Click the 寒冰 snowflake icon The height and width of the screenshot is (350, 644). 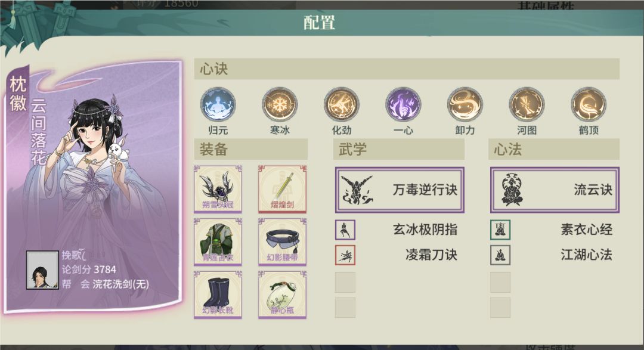click(x=280, y=105)
